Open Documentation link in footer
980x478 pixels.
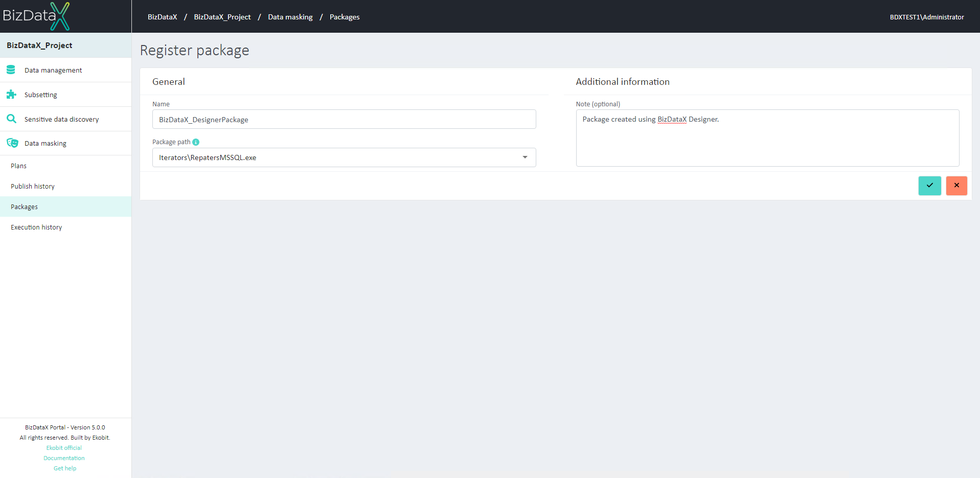(64, 458)
